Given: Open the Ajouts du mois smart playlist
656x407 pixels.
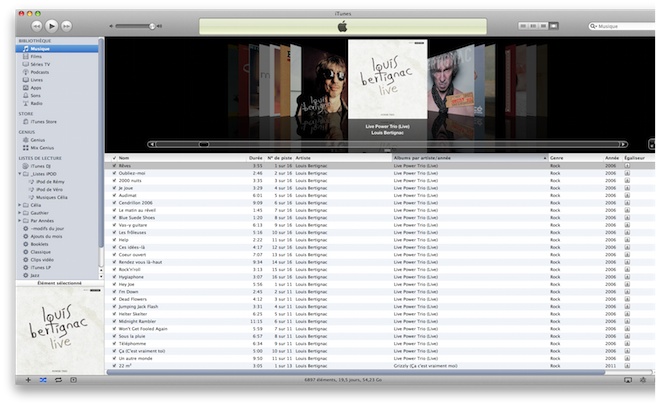Looking at the screenshot, I should coord(57,236).
